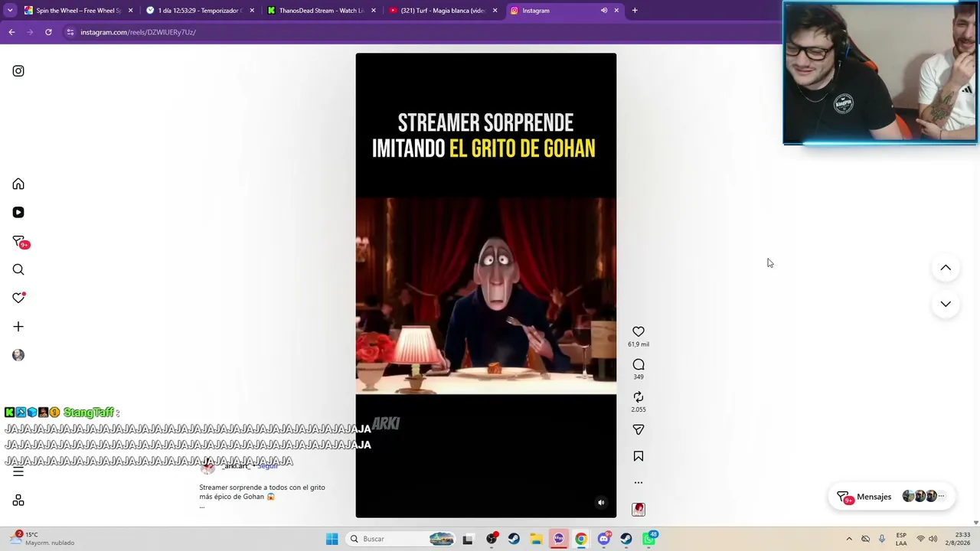Image resolution: width=980 pixels, height=551 pixels.
Task: Close the ThanosDead Stream tab
Action: click(x=373, y=11)
